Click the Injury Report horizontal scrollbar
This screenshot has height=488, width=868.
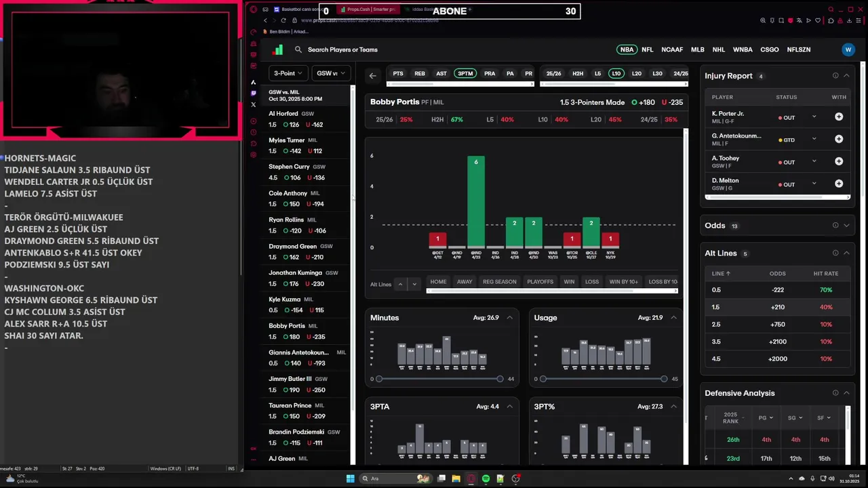777,197
